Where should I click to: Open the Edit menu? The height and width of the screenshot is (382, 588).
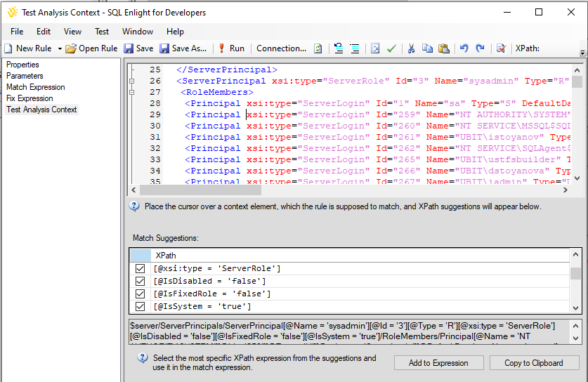click(x=44, y=32)
